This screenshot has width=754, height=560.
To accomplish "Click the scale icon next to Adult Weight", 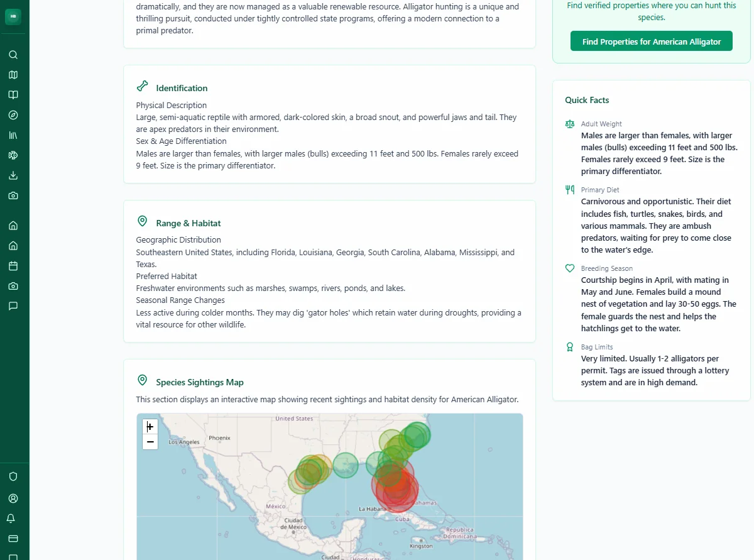I will tap(570, 124).
